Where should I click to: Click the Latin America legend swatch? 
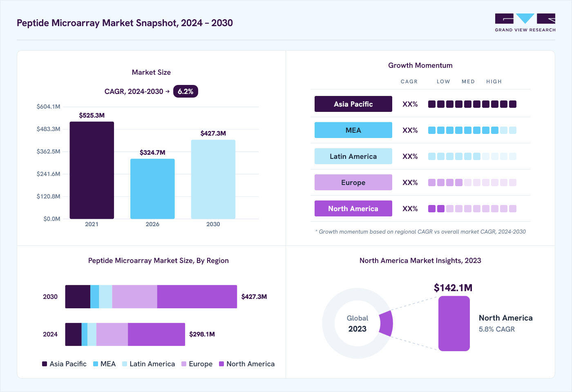[x=125, y=364]
